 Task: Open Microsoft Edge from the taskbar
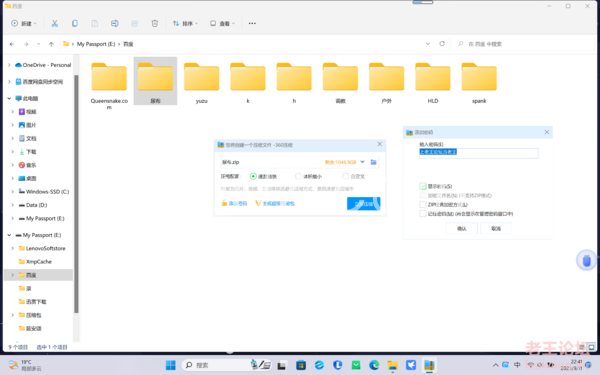374,365
